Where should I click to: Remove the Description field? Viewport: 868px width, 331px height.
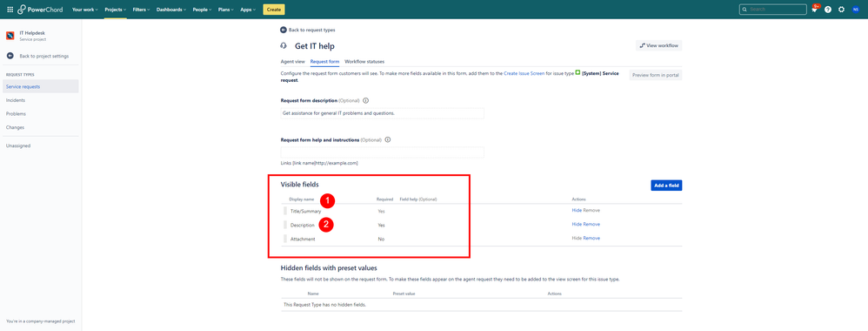tap(591, 225)
